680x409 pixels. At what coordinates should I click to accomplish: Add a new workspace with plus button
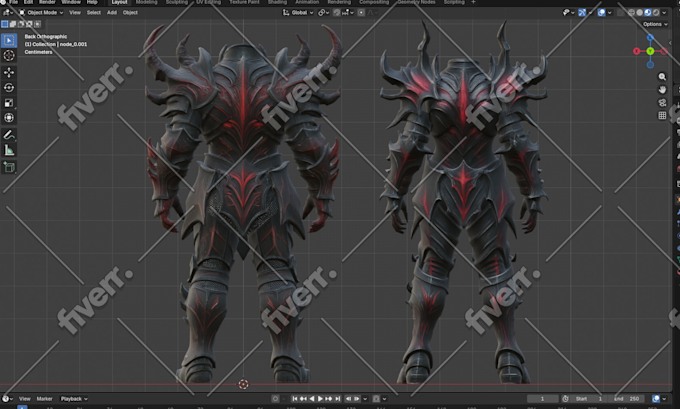pos(473,2)
